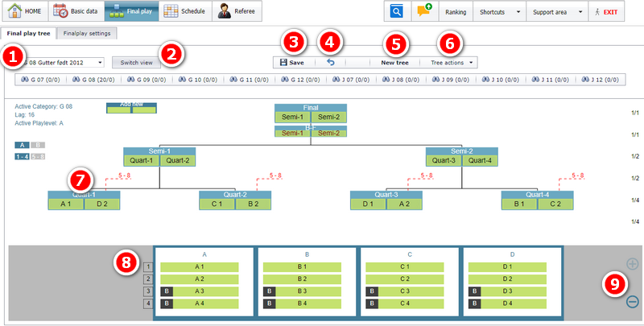
Task: Select the Final match node header
Action: pyautogui.click(x=311, y=108)
